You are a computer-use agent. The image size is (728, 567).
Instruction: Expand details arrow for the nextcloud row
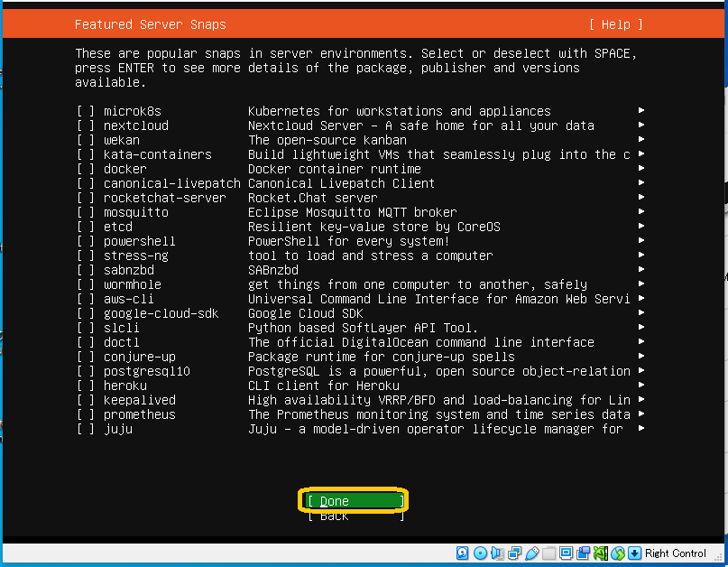click(x=640, y=125)
